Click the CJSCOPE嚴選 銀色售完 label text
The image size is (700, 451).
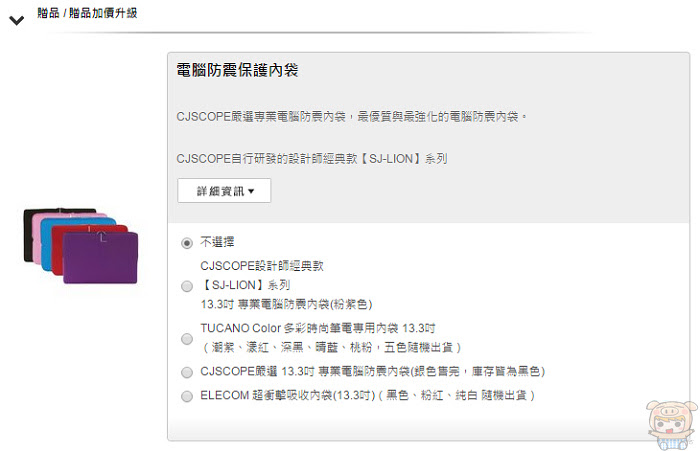[373, 372]
